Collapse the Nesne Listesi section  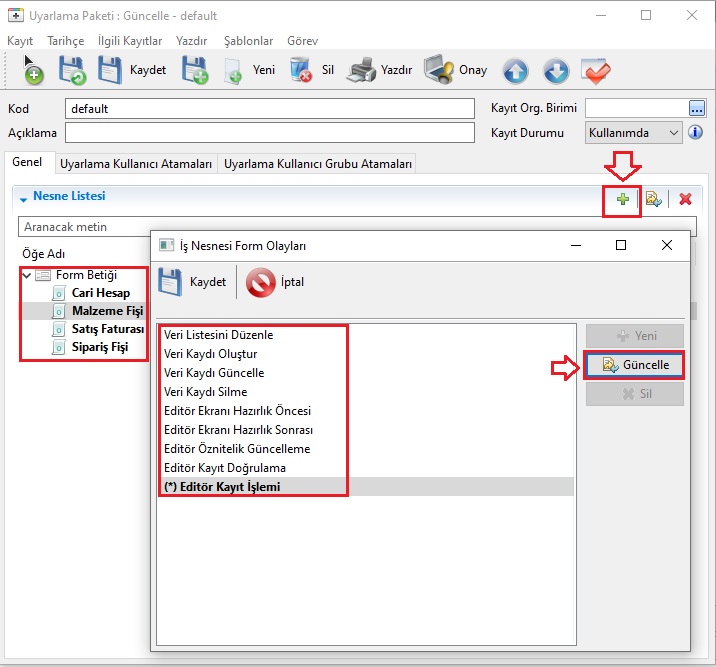click(x=23, y=198)
